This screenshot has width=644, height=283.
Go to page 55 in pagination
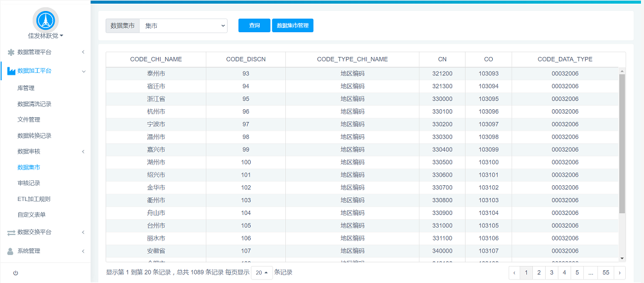605,273
